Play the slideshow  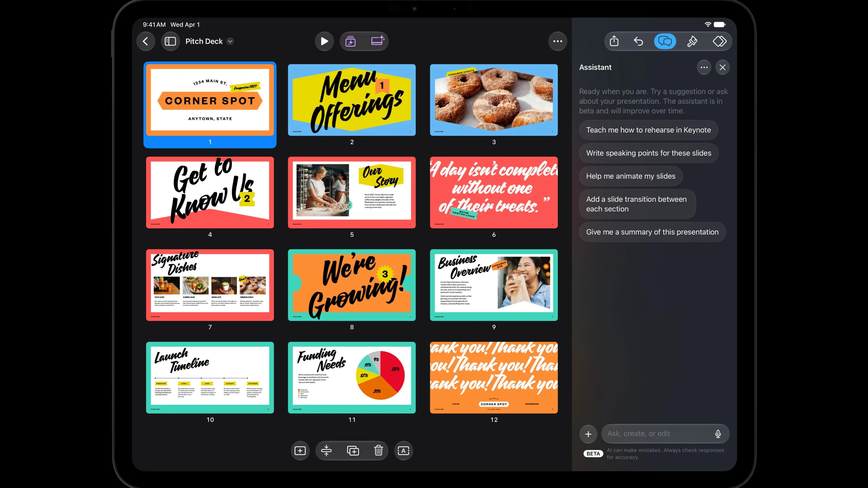click(x=324, y=41)
